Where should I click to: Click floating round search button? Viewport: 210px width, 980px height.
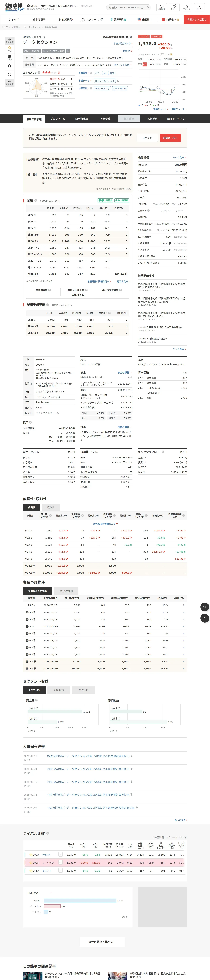(x=205, y=607)
